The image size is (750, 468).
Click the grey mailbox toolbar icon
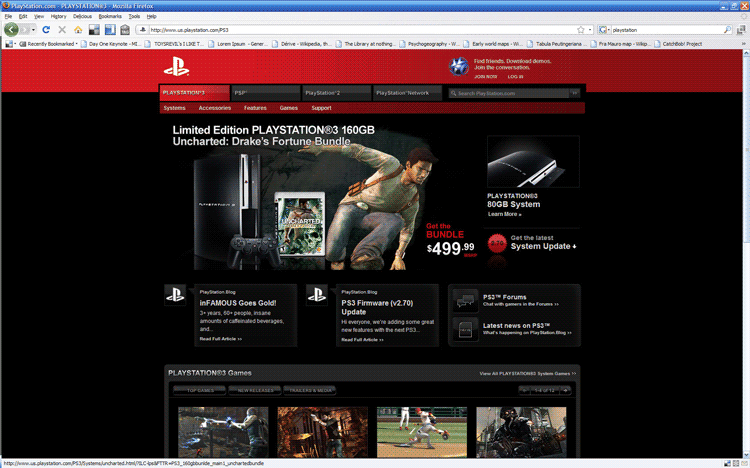click(125, 30)
